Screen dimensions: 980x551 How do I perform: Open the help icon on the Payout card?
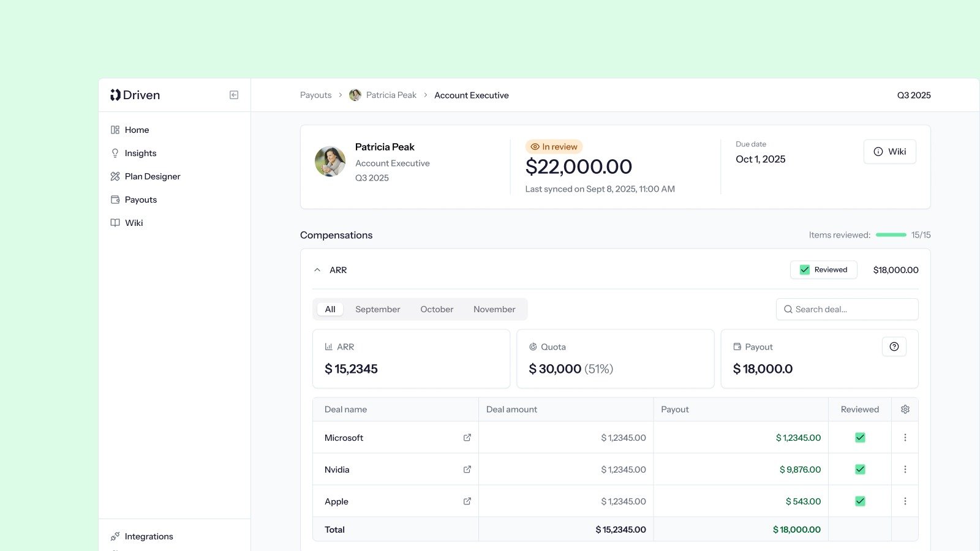(x=894, y=346)
